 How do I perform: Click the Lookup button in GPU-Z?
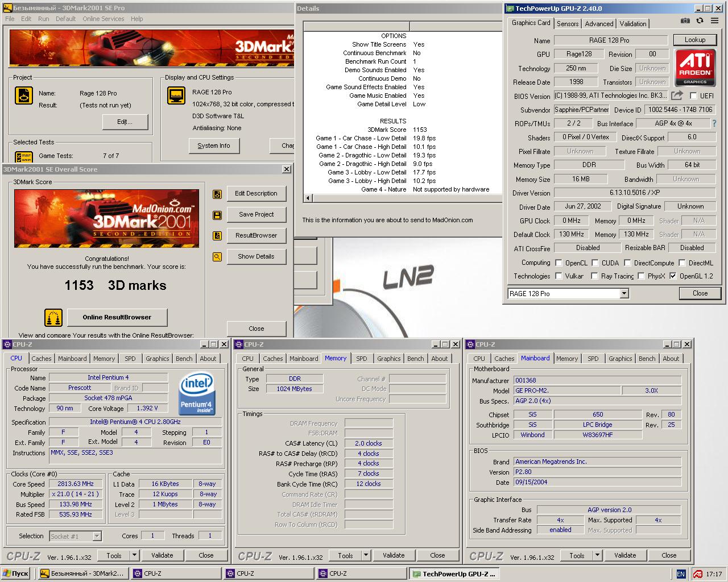pos(694,40)
